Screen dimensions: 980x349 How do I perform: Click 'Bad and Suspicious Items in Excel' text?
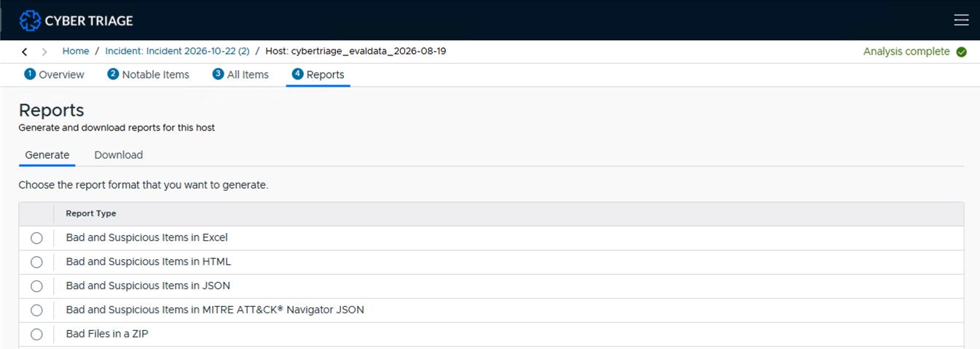[x=147, y=238]
